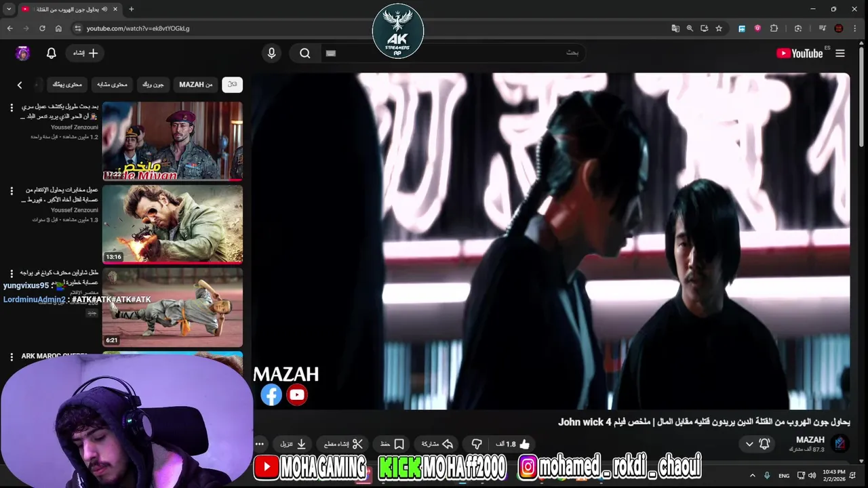
Task: Click the main video player area
Action: click(x=551, y=241)
